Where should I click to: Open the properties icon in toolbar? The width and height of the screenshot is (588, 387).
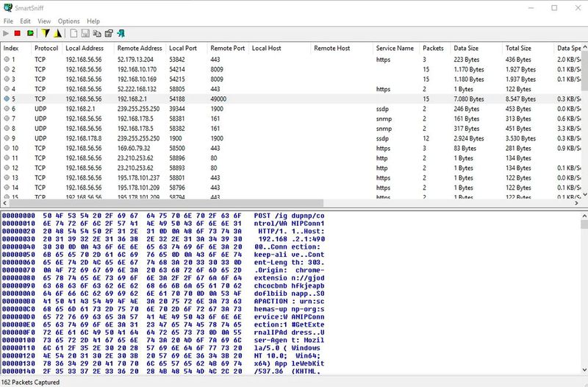pyautogui.click(x=109, y=33)
